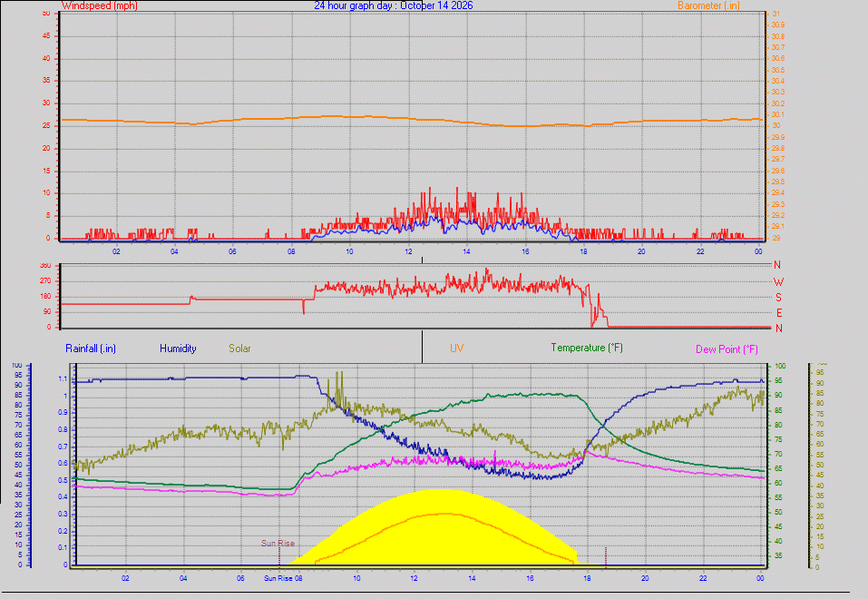
Task: Click the 100 value on the temperature axis
Action: pos(780,367)
